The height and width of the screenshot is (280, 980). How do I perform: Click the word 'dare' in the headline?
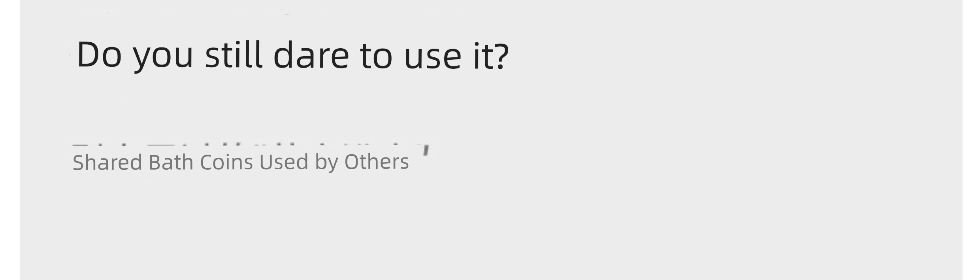click(x=311, y=54)
